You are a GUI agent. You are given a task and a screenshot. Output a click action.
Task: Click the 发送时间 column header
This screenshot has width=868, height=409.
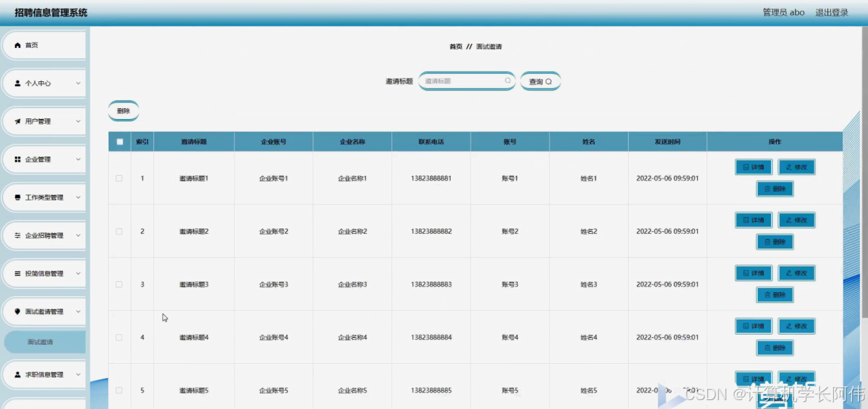(x=667, y=142)
